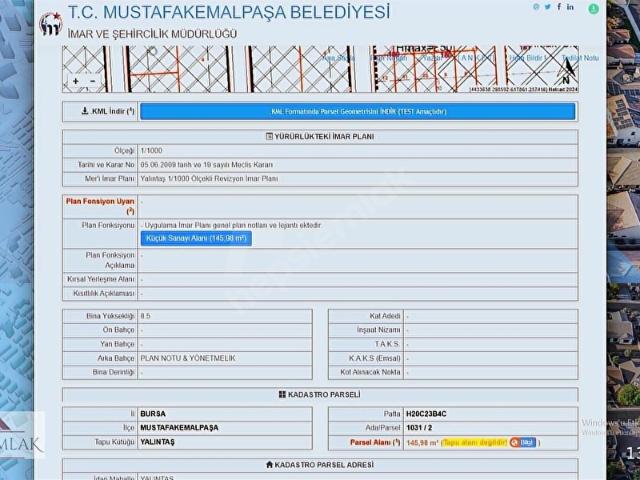This screenshot has width=640, height=480.
Task: Open the LinkedIn social icon
Action: pyautogui.click(x=570, y=7)
